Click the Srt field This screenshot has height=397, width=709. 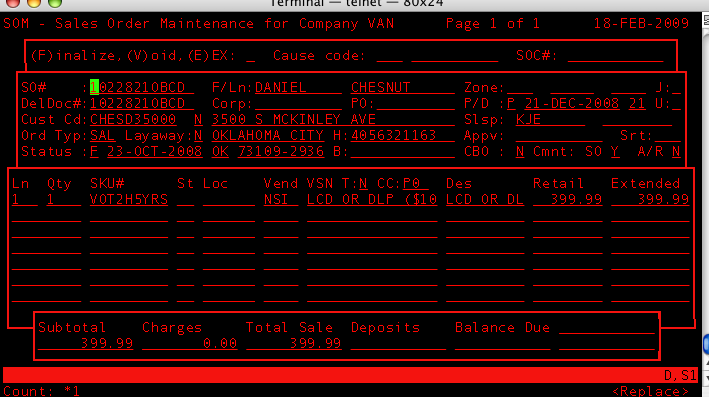667,136
